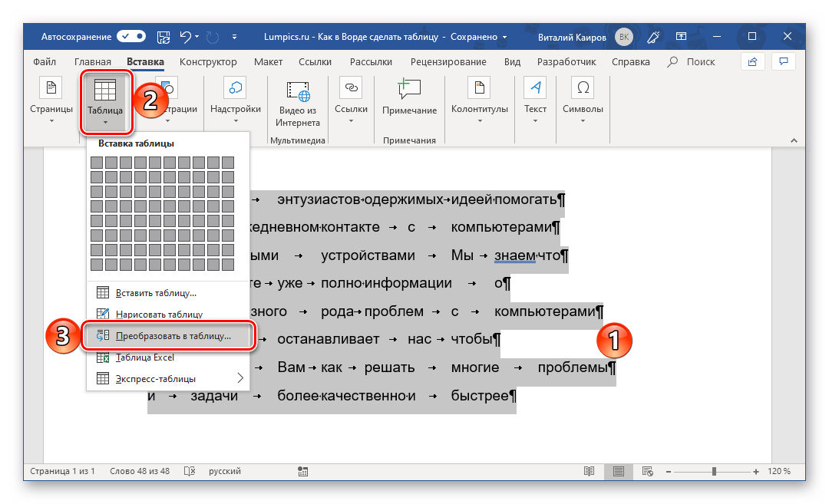Open the Разработчик tab

pos(566,62)
